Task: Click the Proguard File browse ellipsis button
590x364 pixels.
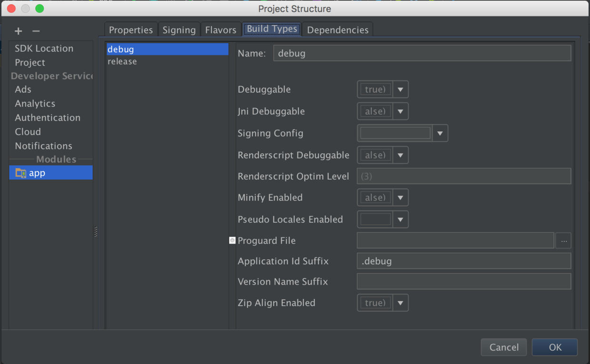Action: click(563, 241)
